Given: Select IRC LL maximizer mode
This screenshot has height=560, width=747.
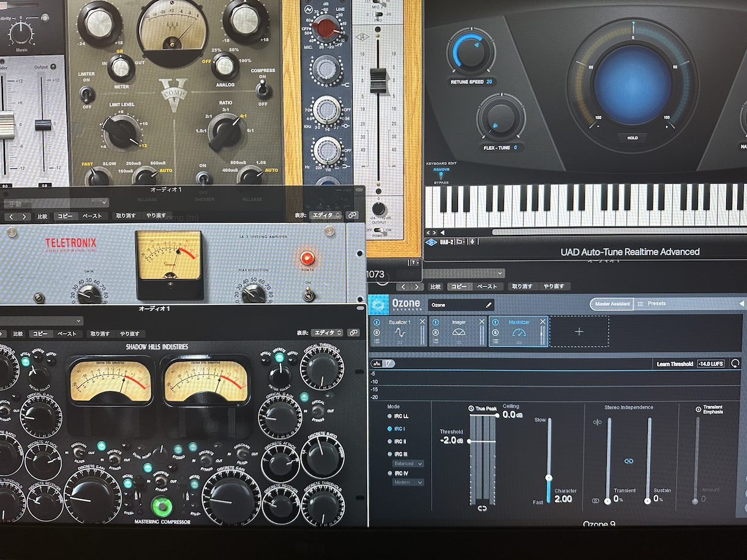Looking at the screenshot, I should tap(397, 416).
